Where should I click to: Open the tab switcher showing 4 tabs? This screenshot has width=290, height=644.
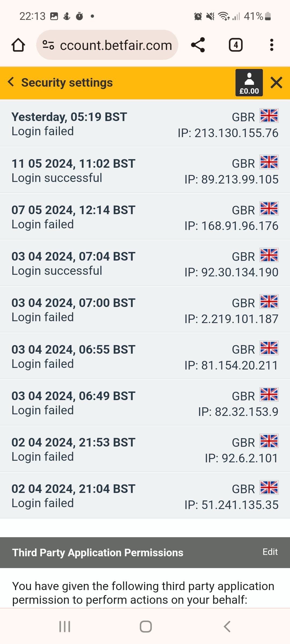[x=235, y=45]
